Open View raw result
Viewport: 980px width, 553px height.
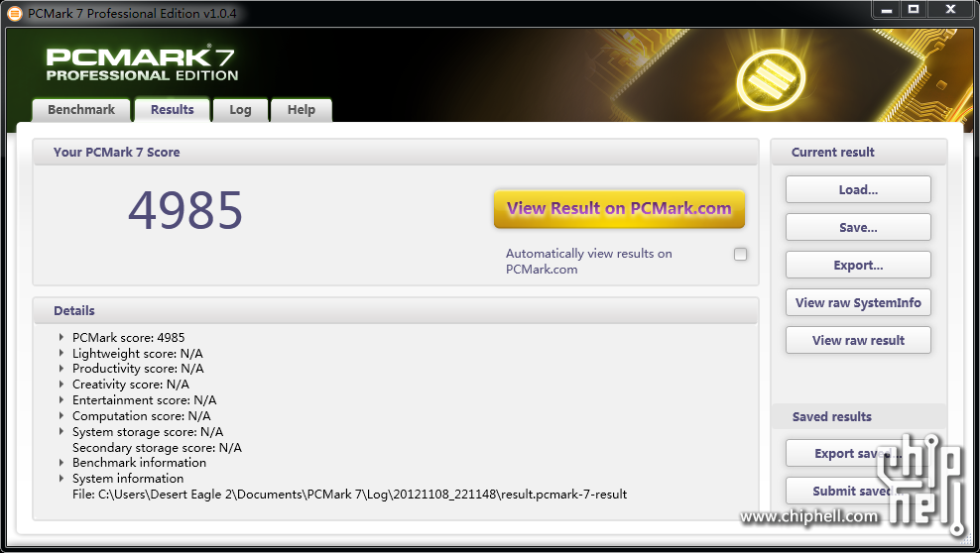click(858, 340)
